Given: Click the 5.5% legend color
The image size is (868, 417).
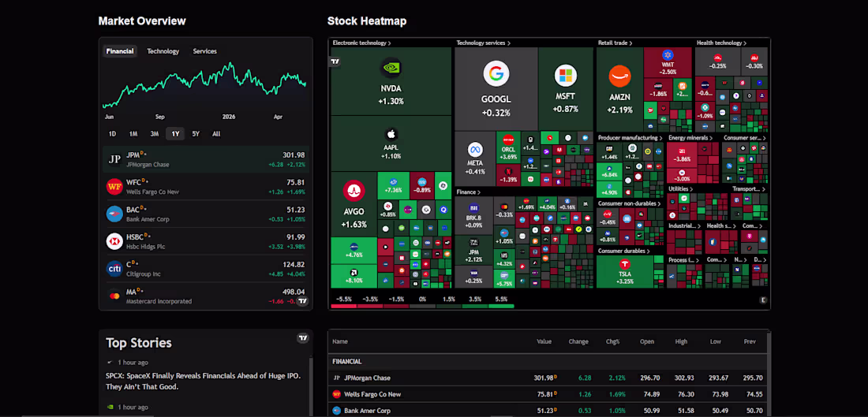Looking at the screenshot, I should (x=501, y=306).
